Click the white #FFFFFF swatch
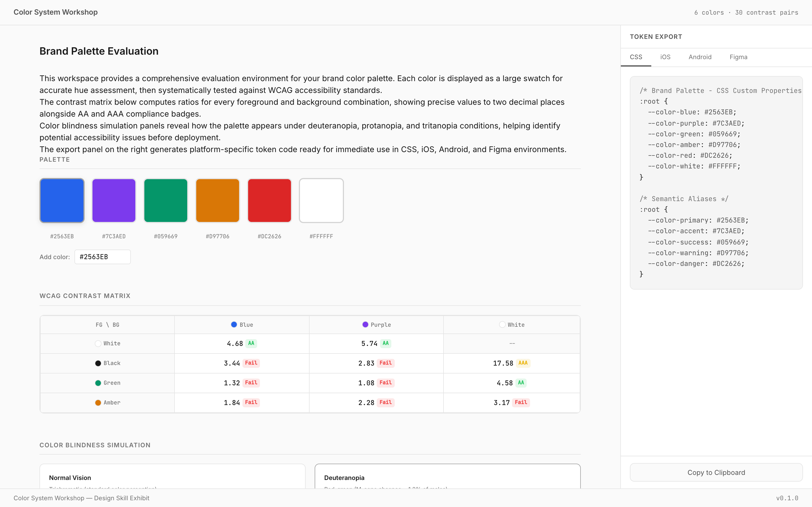The image size is (812, 507). point(321,200)
